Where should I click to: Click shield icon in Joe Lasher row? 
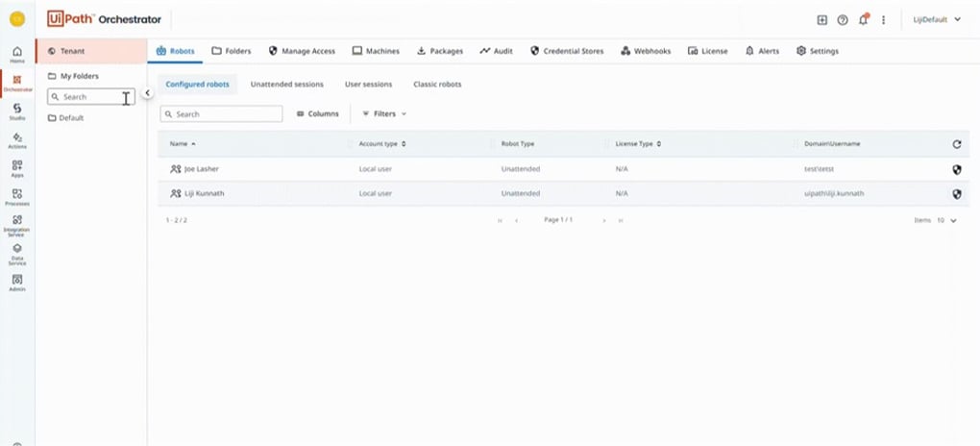[x=956, y=169]
